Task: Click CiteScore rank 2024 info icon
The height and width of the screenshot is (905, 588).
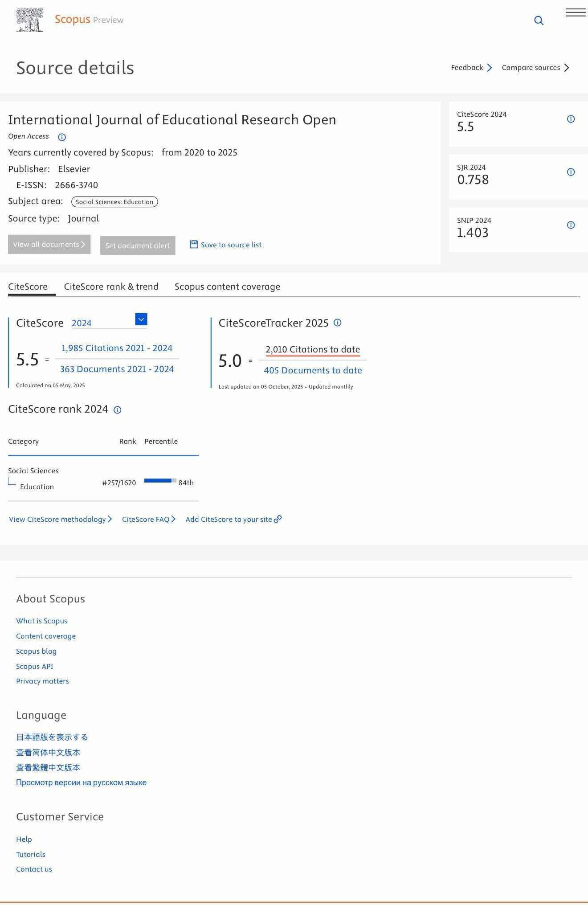Action: [x=118, y=410]
